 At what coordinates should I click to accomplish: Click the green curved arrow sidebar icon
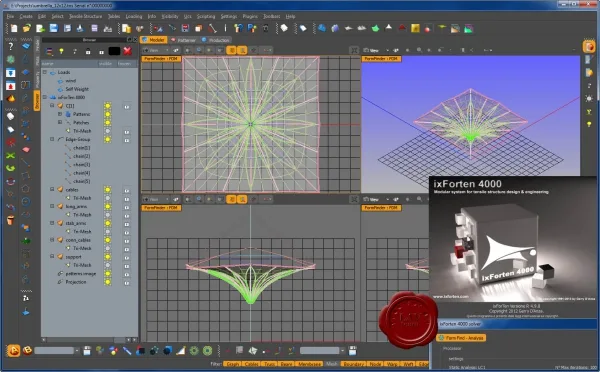point(11,168)
